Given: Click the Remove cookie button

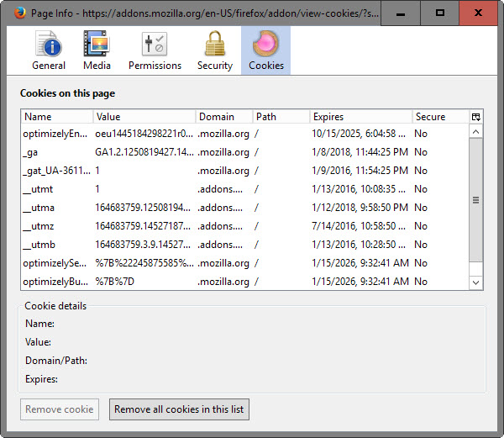Looking at the screenshot, I should [x=60, y=409].
